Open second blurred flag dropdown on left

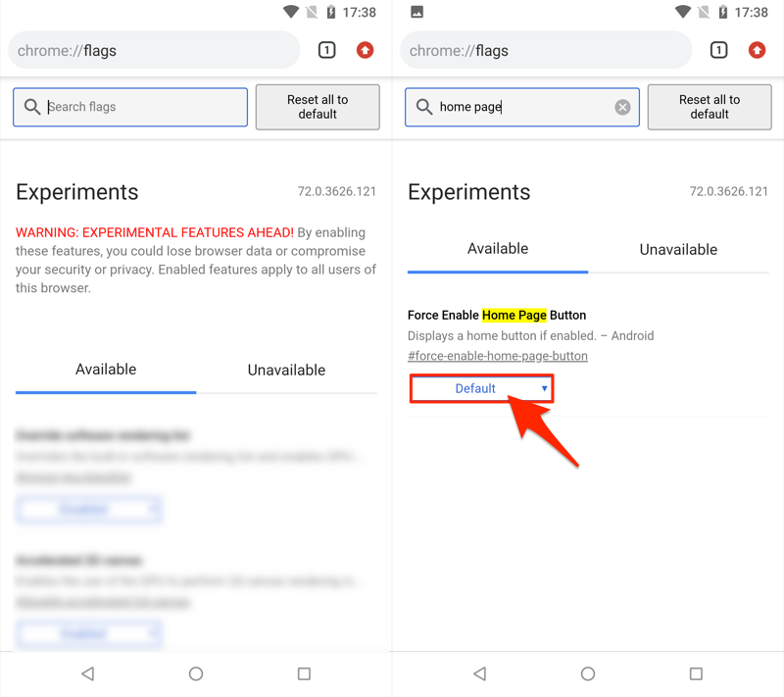pos(89,633)
